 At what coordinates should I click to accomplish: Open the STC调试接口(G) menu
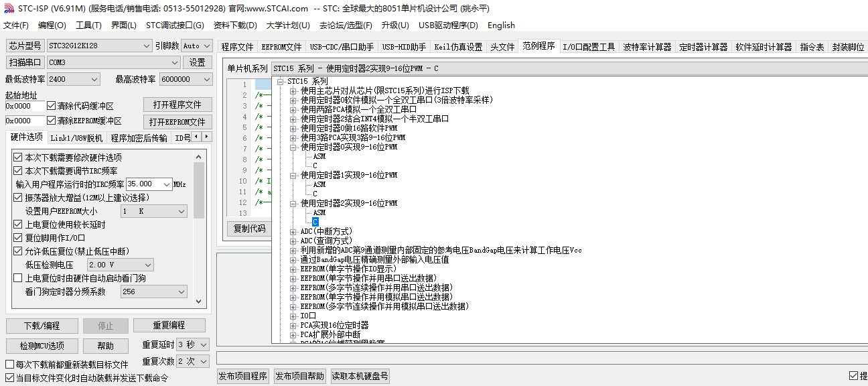click(x=175, y=25)
